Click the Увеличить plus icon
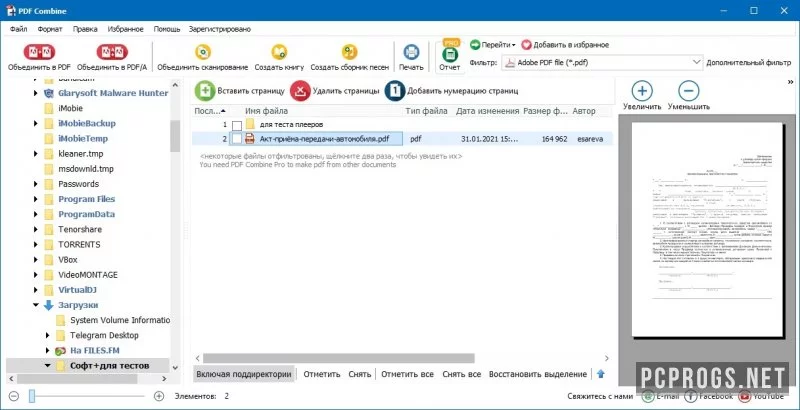 coord(642,91)
